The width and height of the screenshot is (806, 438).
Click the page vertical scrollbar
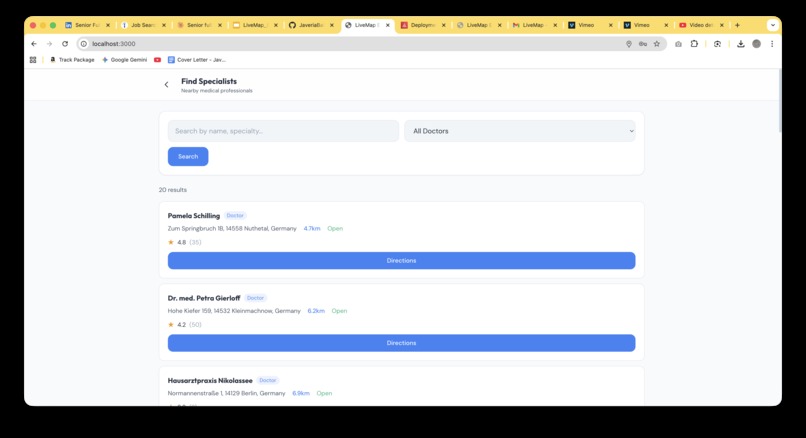pyautogui.click(x=780, y=103)
